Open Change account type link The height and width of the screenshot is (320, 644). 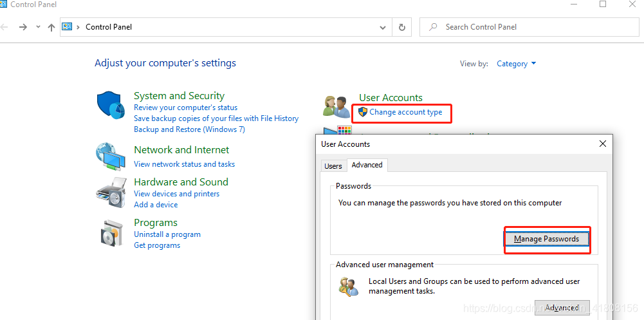(406, 112)
